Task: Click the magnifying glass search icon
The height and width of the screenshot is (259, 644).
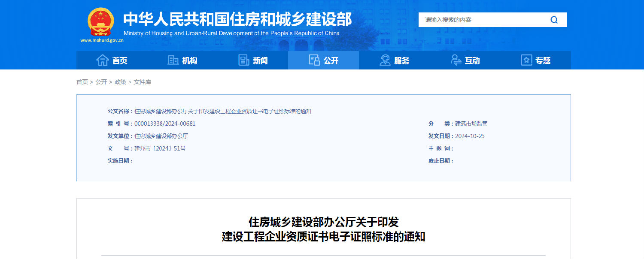Action: pos(554,19)
